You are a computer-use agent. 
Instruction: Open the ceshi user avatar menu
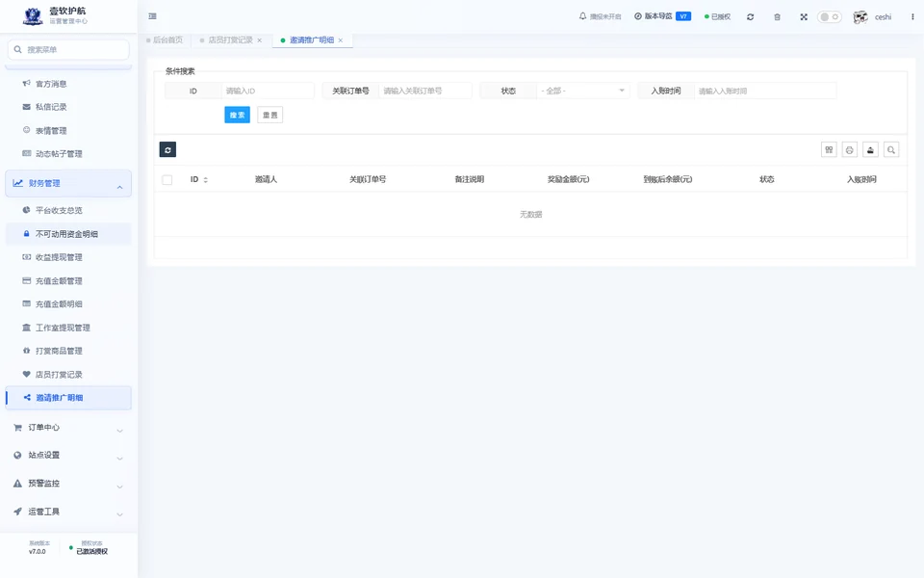(x=872, y=17)
